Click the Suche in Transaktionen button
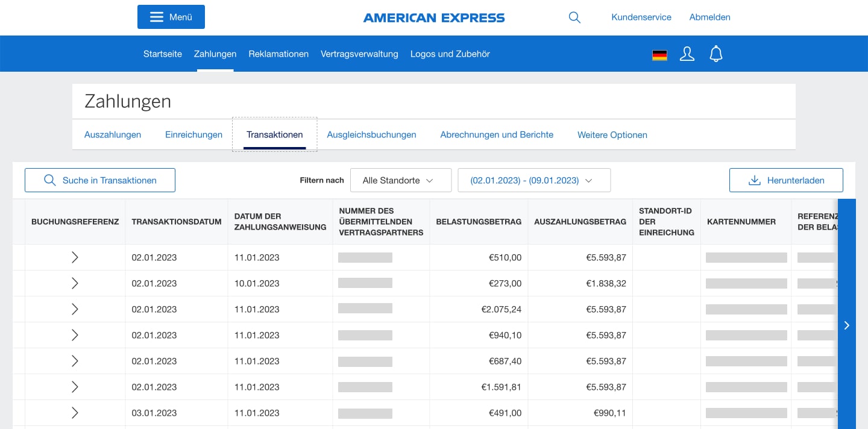This screenshot has width=868, height=429. click(x=99, y=180)
